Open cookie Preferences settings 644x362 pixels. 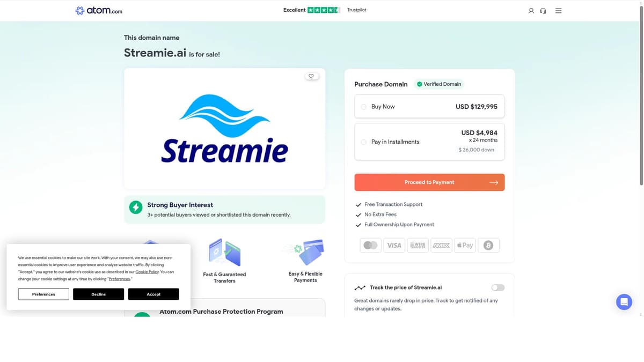(43, 294)
